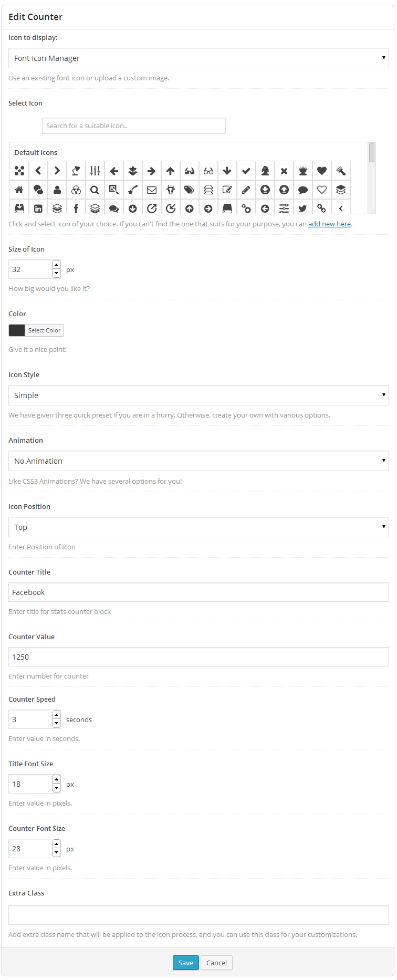Decrease the Counter Speed value
The image size is (397, 980).
click(x=57, y=724)
